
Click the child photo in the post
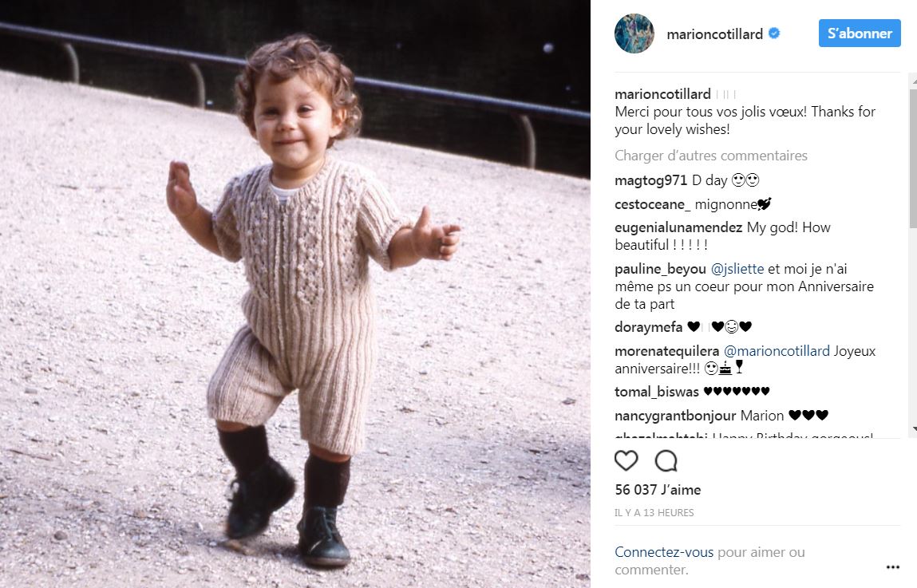pyautogui.click(x=294, y=294)
